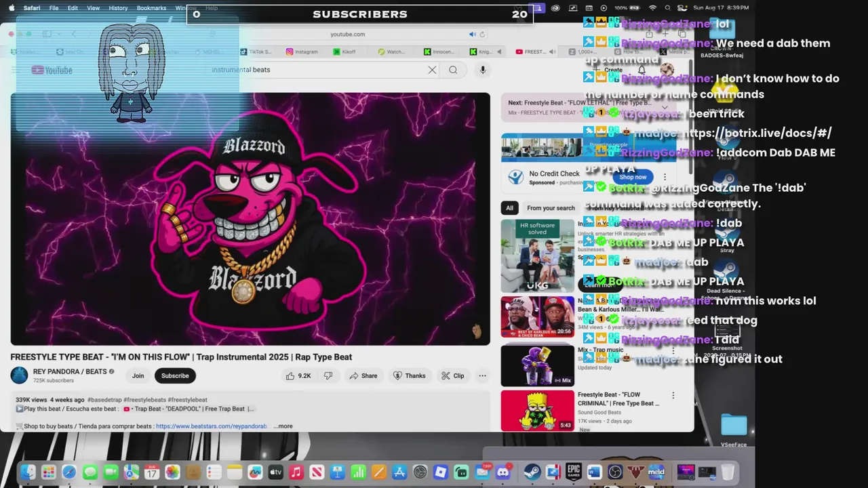Open System Settings from the Dock
This screenshot has height=488, width=868.
(x=420, y=472)
